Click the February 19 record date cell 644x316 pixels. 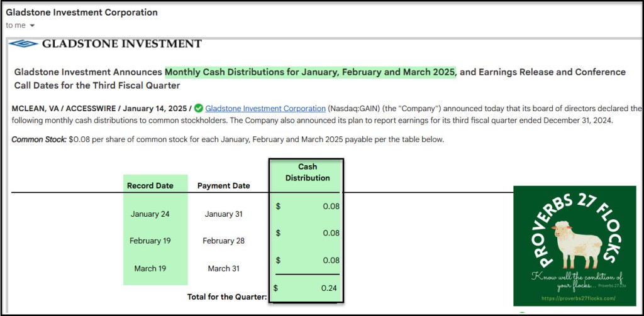click(150, 241)
